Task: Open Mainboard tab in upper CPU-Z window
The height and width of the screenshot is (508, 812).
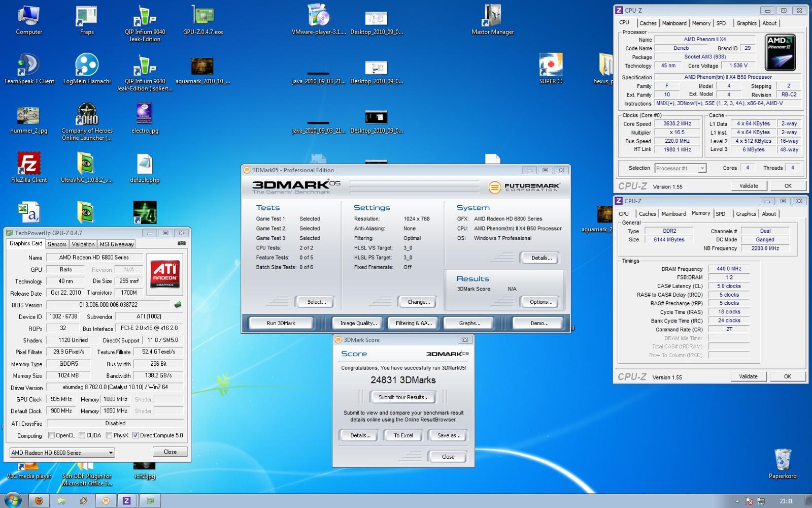Action: pyautogui.click(x=674, y=23)
